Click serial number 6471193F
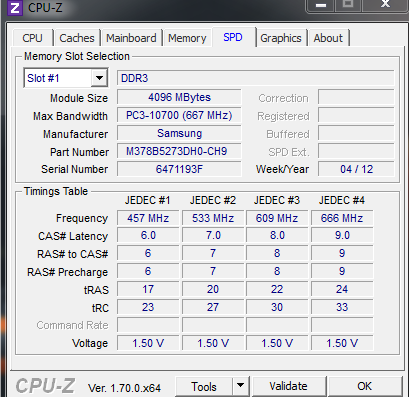This screenshot has height=397, width=409. tap(179, 169)
